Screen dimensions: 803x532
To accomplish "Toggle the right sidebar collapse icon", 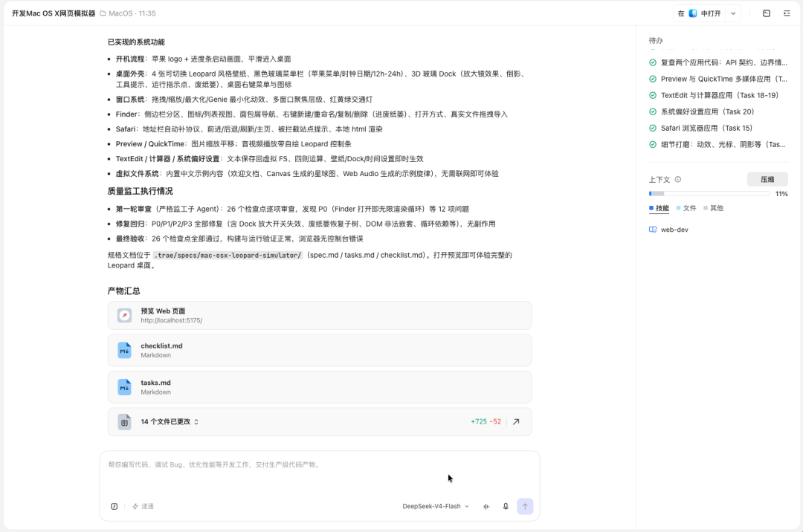I will (787, 13).
